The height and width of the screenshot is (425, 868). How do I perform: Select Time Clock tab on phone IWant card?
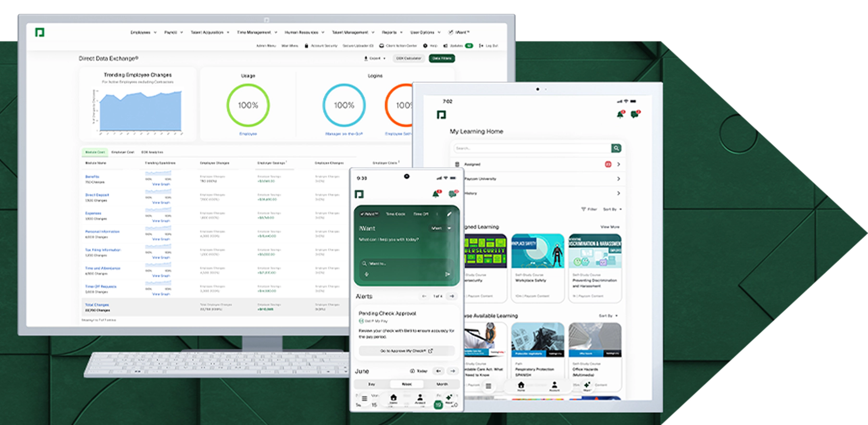point(396,214)
